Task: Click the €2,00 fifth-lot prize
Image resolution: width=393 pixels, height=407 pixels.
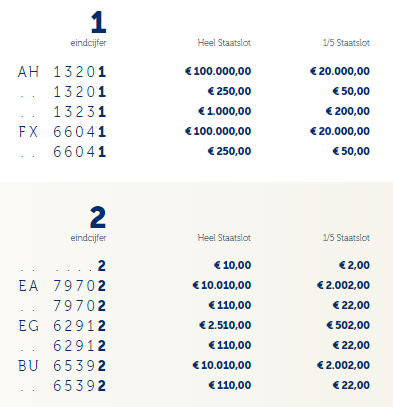Action: (x=354, y=265)
